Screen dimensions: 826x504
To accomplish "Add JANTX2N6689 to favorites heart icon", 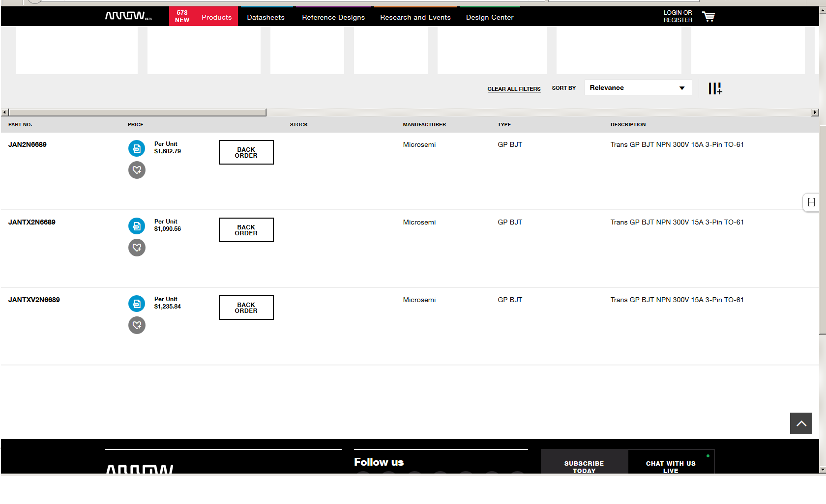I will (x=137, y=248).
